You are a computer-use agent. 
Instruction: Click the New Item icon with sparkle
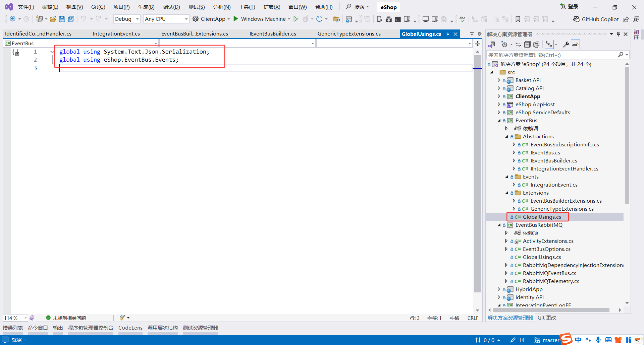pyautogui.click(x=39, y=19)
